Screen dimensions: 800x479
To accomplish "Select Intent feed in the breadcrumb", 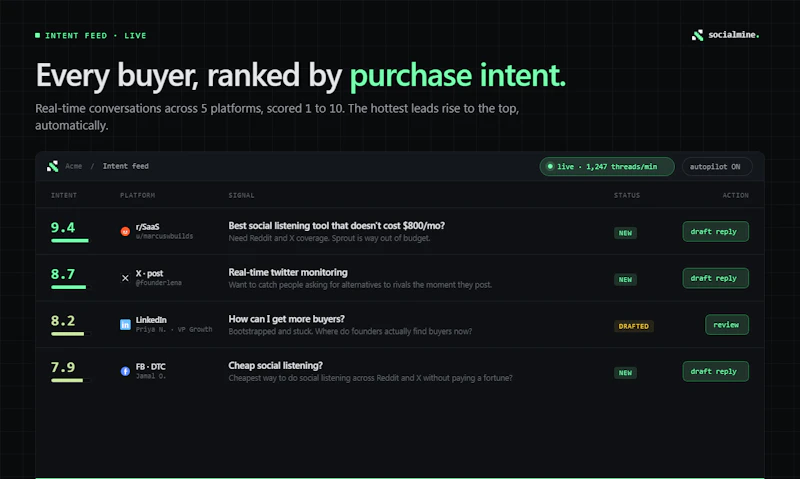I will pos(126,166).
